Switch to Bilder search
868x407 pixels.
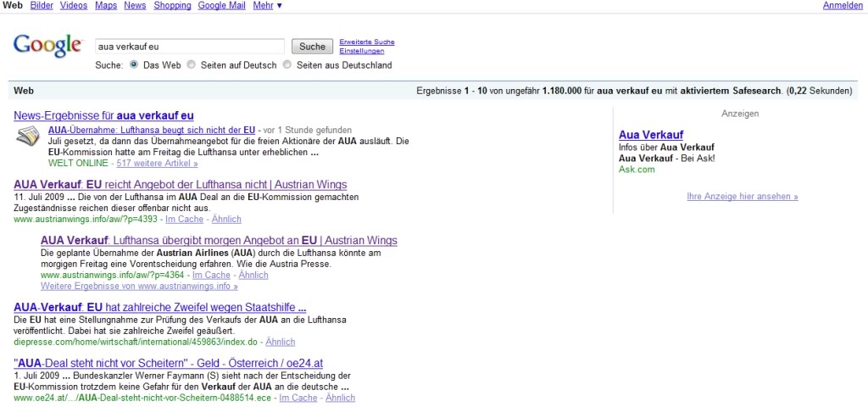click(42, 6)
